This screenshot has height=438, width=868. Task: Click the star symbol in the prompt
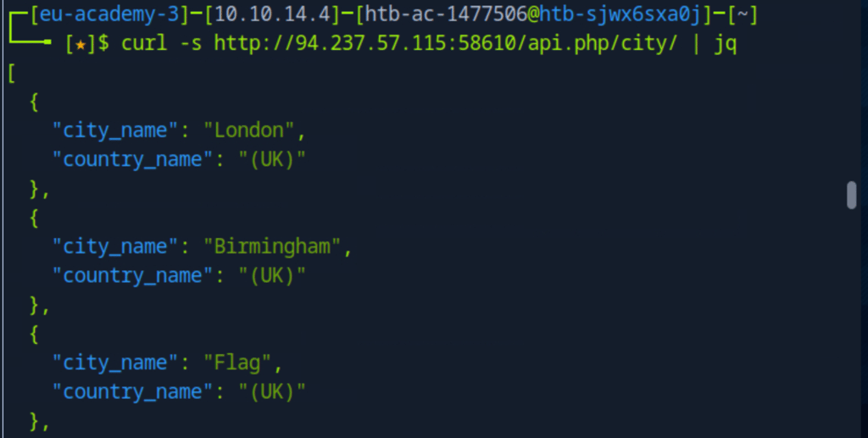81,44
